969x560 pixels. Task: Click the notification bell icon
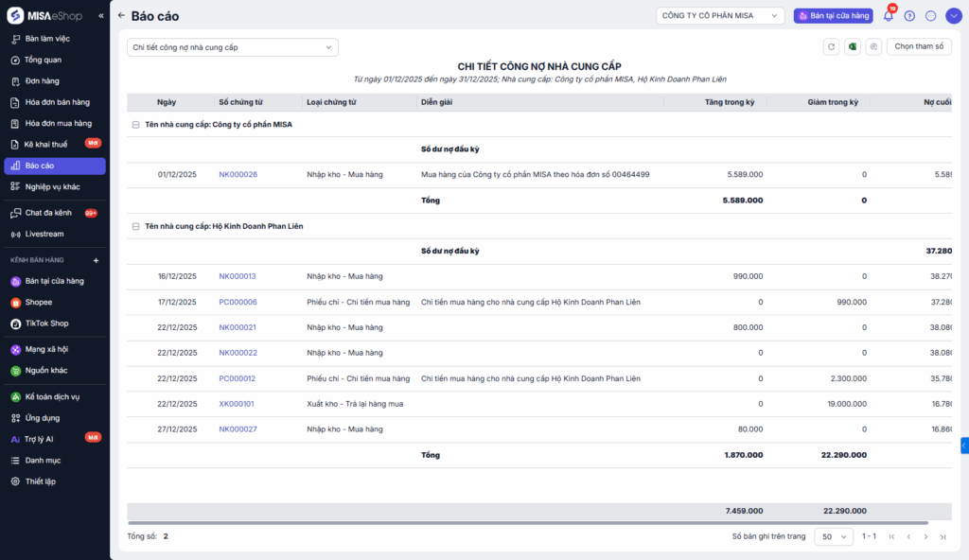point(889,16)
